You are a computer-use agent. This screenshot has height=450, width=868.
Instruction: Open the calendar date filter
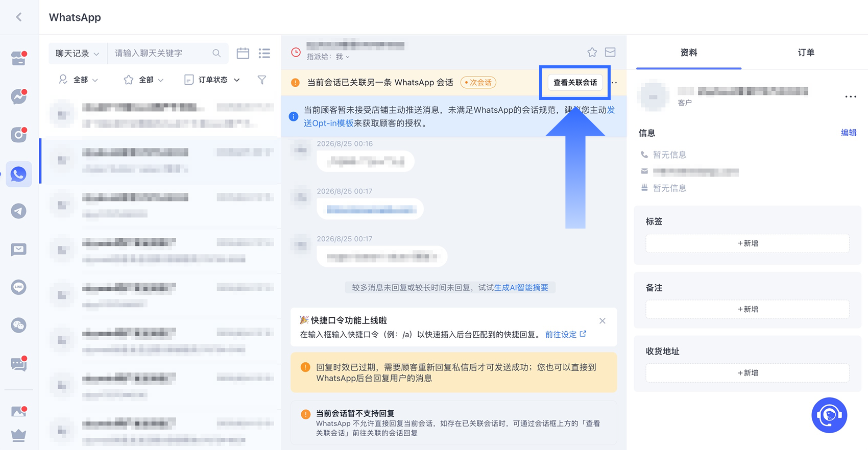(x=243, y=53)
